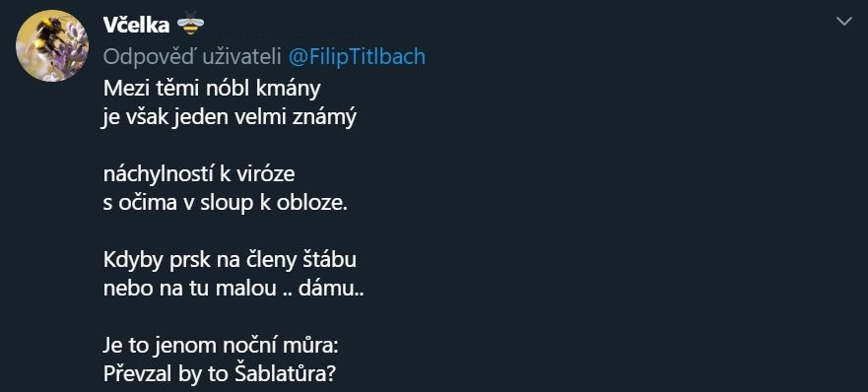Open Včelka's profile via display name
This screenshot has width=868, height=392.
(136, 24)
